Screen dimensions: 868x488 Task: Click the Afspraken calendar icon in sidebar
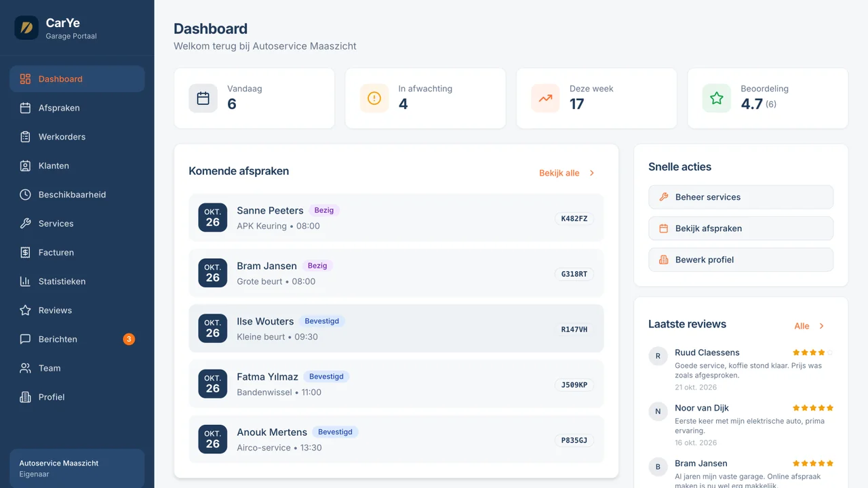coord(25,108)
